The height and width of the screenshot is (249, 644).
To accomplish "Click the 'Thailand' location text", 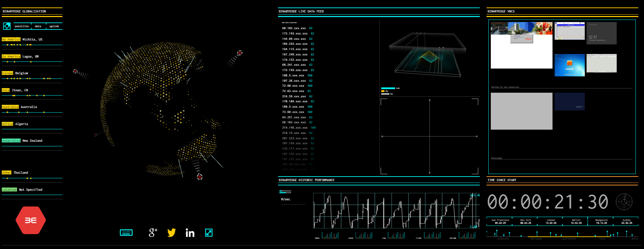I will [21, 173].
